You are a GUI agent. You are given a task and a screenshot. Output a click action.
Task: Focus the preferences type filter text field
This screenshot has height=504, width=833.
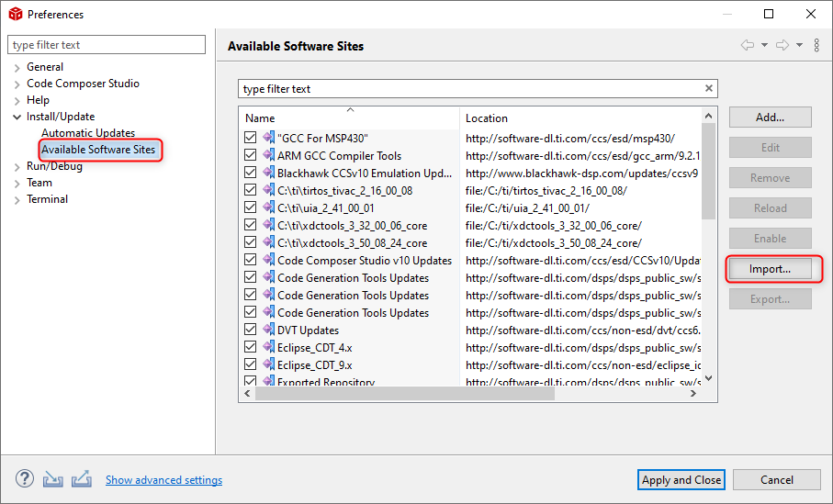click(107, 45)
